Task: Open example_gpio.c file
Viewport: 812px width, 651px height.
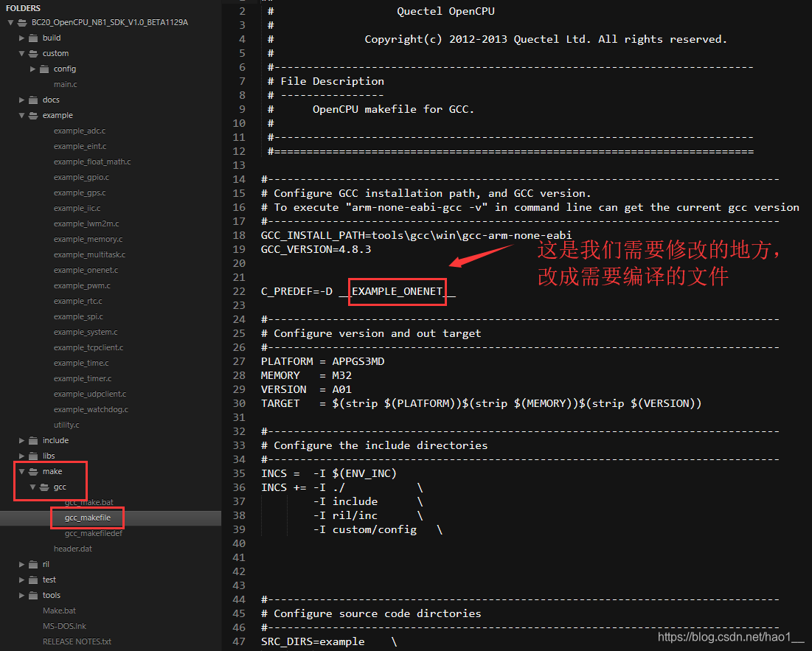Action: 81,178
